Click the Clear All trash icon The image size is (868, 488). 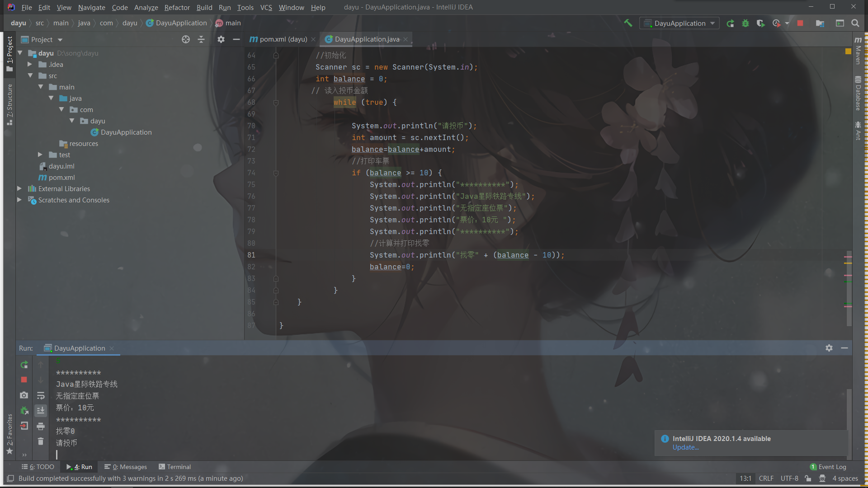[41, 441]
